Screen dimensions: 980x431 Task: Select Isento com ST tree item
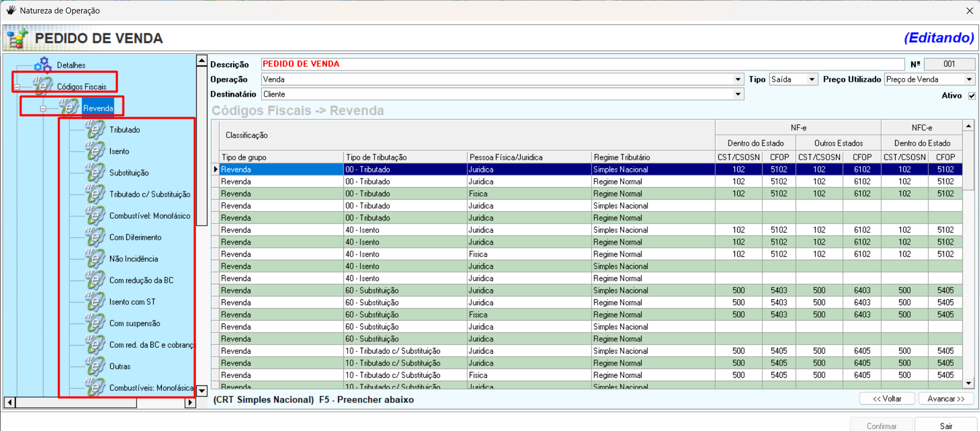132,301
